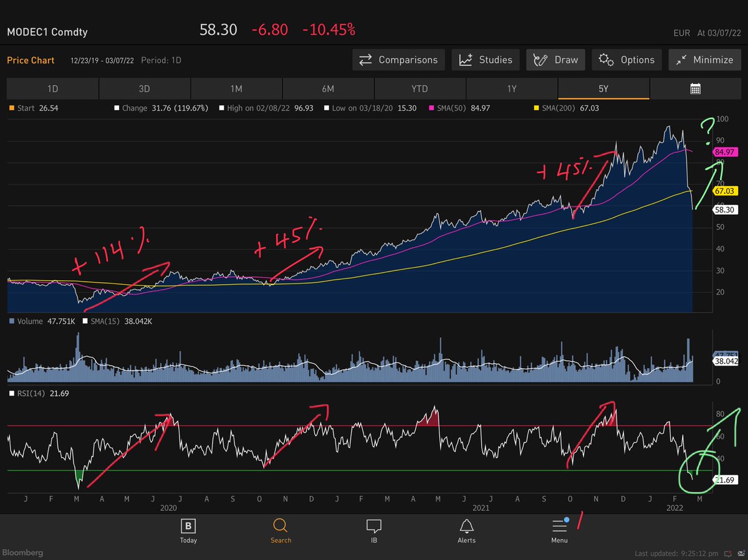Open chart Options
748x560 pixels.
(627, 60)
